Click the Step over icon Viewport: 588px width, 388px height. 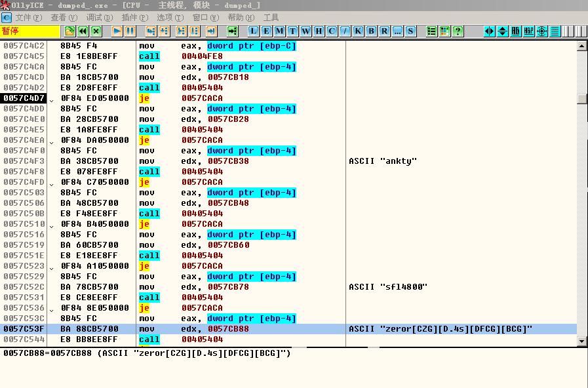coord(165,31)
